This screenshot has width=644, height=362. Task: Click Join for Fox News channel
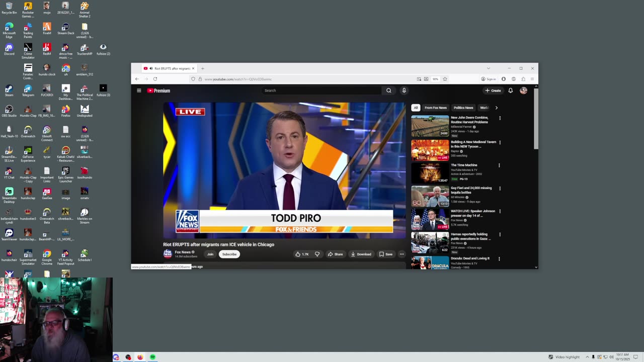210,254
